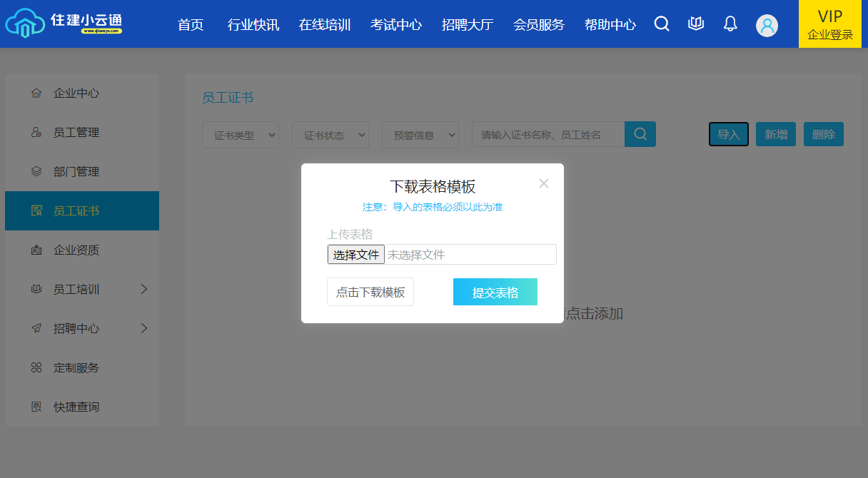This screenshot has width=868, height=478.
Task: Open the 预警信息 dropdown
Action: (x=420, y=135)
